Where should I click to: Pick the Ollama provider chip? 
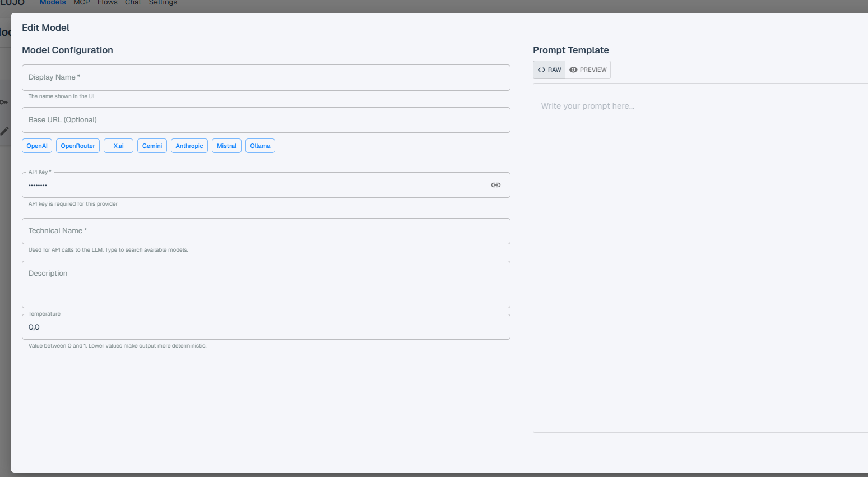(260, 146)
